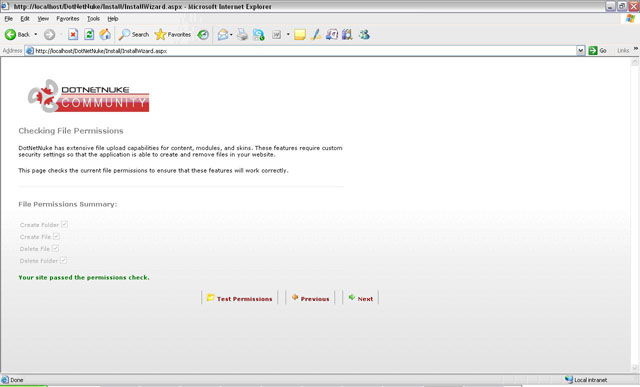
Task: Click the Edit with Word icon
Action: click(277, 35)
